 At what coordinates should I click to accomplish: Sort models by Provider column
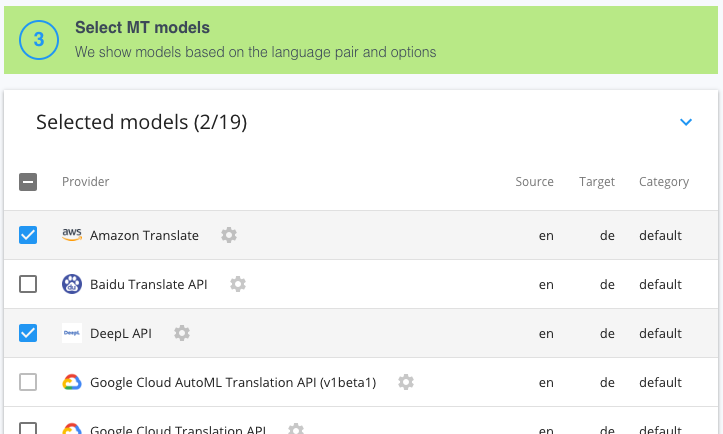pyautogui.click(x=86, y=182)
